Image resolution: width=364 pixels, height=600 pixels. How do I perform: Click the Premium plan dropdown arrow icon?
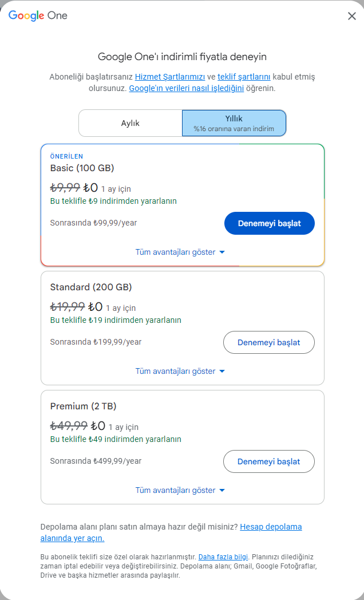[222, 490]
